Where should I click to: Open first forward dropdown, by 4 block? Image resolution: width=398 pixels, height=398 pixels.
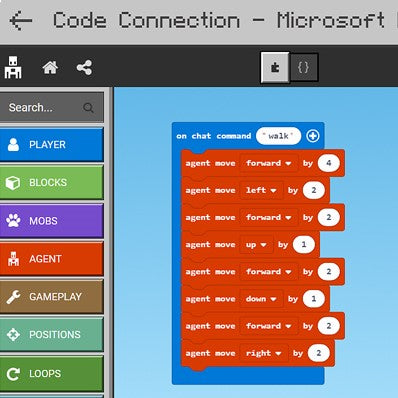tap(269, 163)
